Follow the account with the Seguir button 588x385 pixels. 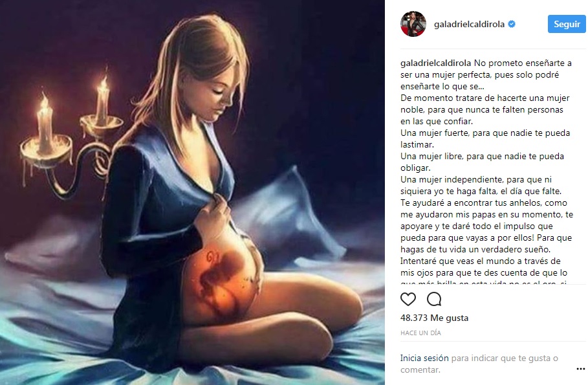[x=567, y=24]
